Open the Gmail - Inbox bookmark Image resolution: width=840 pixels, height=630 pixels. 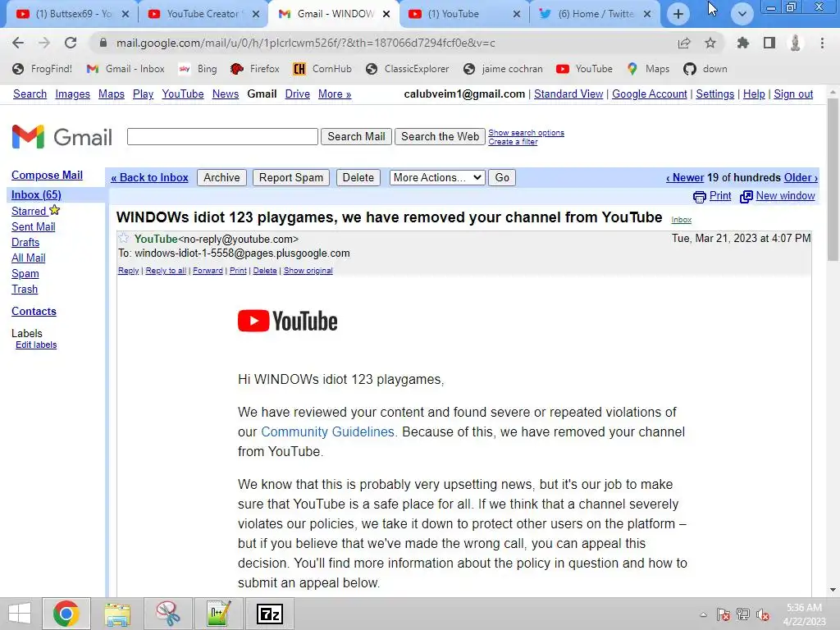click(126, 69)
